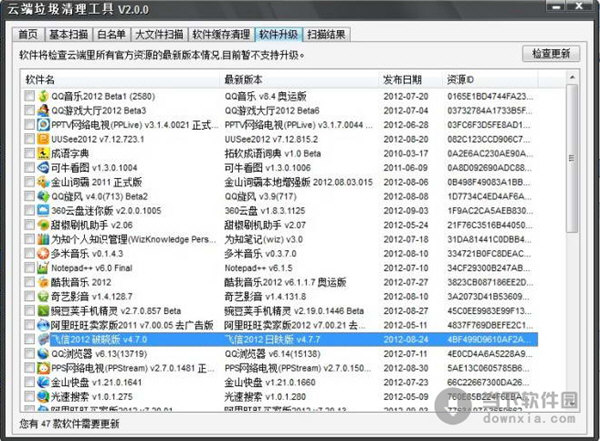Click the 酷我音乐 2012 row icon
Viewport: 600px width, 441px height.
click(43, 282)
